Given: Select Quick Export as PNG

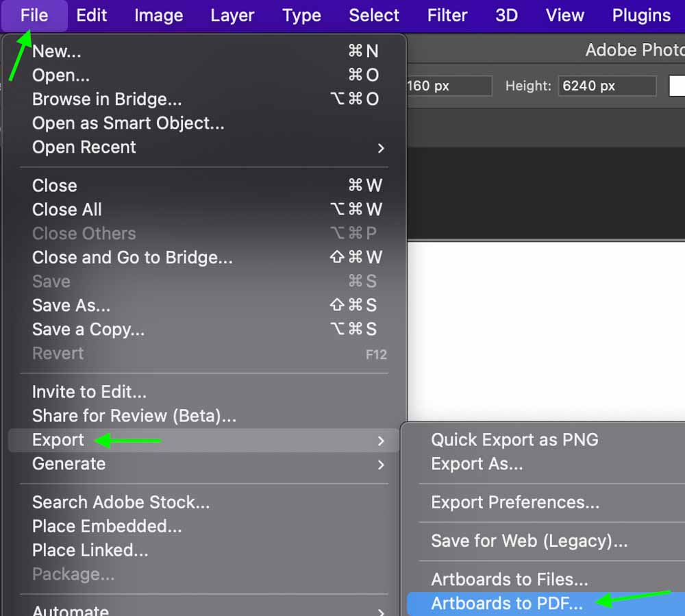Looking at the screenshot, I should coord(514,440).
